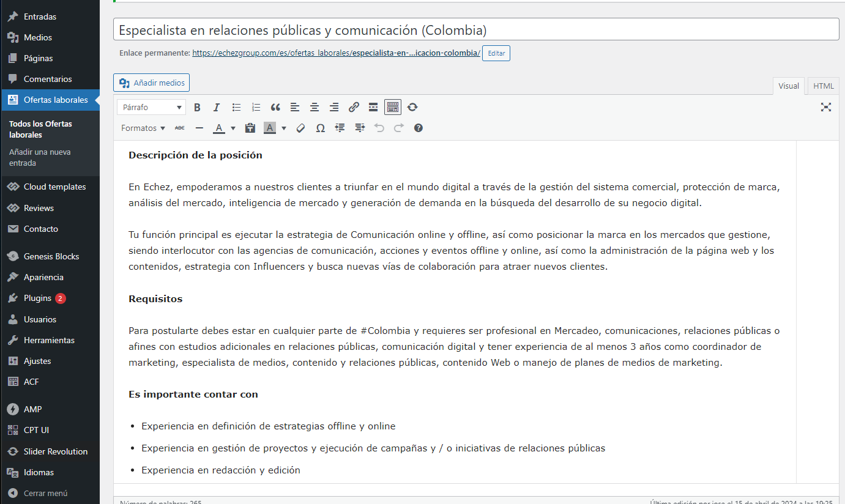The image size is (845, 504).
Task: Open CPT UI in the sidebar
Action: point(50,430)
